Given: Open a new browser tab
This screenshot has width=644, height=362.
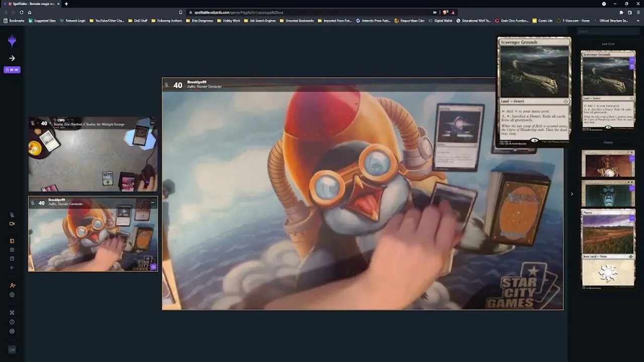Looking at the screenshot, I should (x=66, y=4).
